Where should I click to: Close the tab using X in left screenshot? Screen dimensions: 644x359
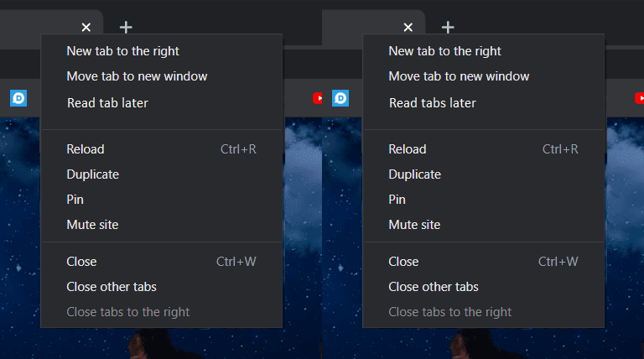pyautogui.click(x=86, y=28)
